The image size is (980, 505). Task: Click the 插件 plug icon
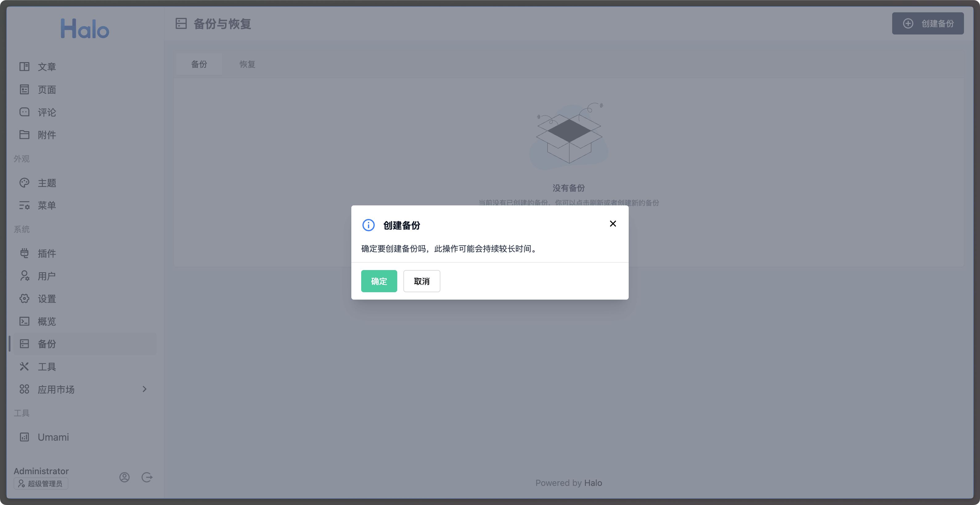[x=24, y=253]
